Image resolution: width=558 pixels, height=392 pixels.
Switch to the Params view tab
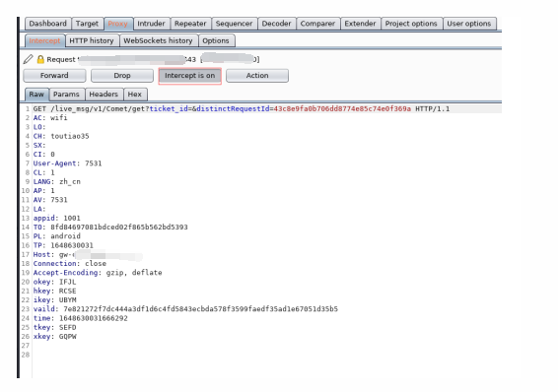(66, 95)
